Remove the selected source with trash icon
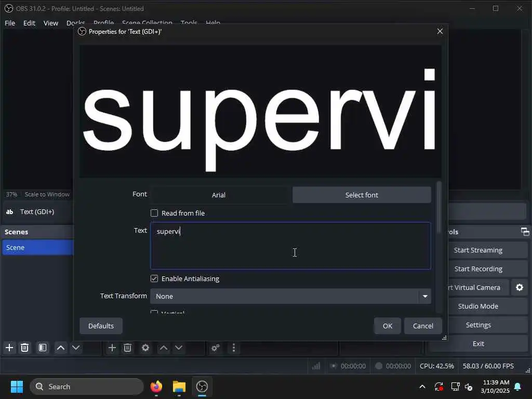The width and height of the screenshot is (532, 399). point(128,348)
